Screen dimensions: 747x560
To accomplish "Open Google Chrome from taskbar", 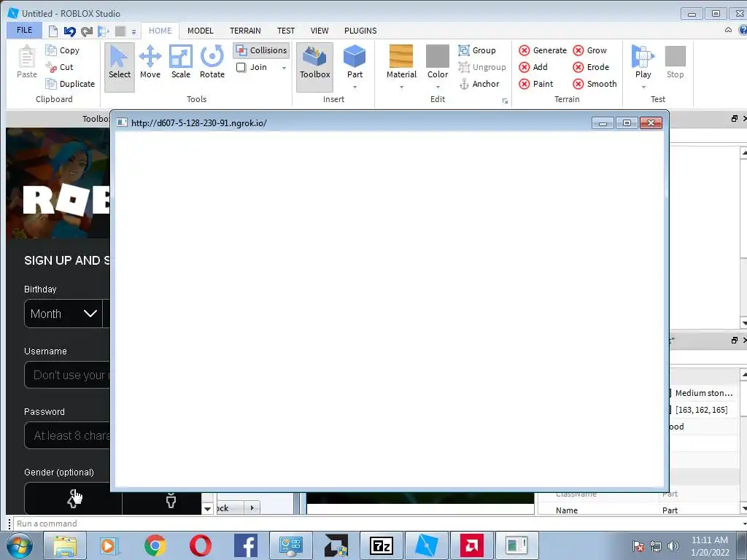I will click(155, 545).
